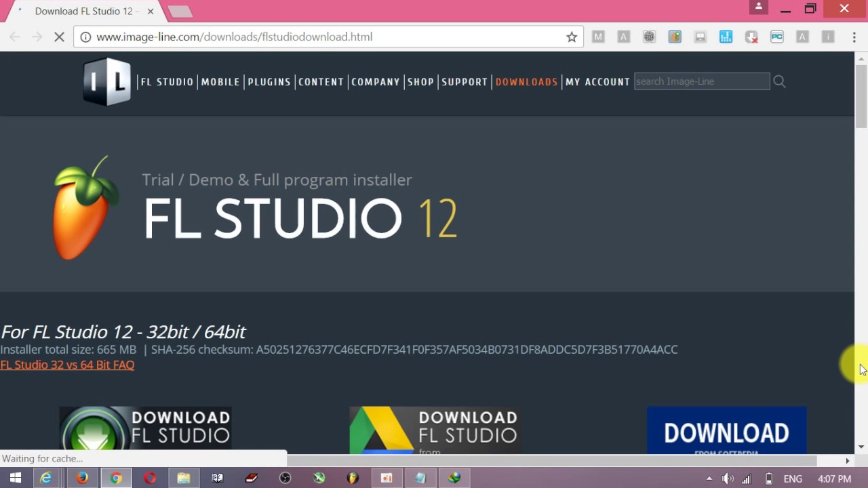Open the CONTENT menu item

[x=321, y=81]
